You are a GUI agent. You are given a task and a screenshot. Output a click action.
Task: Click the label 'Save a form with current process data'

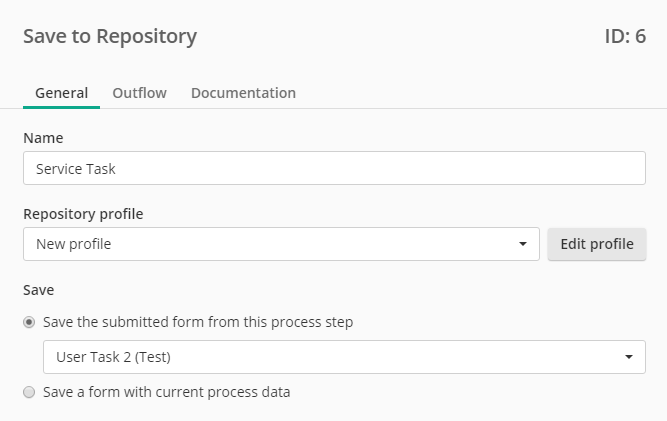click(x=166, y=392)
